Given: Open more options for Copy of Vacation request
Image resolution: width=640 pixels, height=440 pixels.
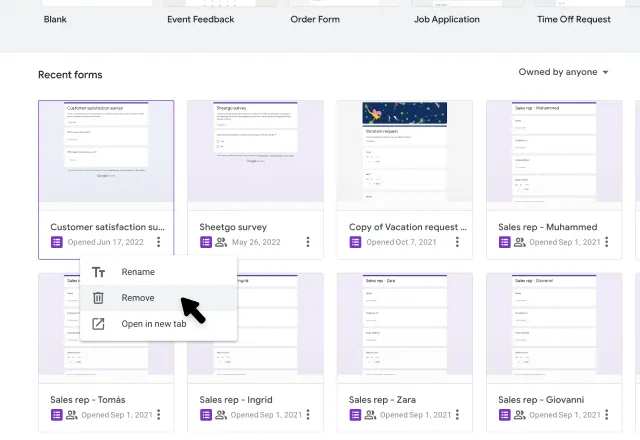Looking at the screenshot, I should point(457,242).
